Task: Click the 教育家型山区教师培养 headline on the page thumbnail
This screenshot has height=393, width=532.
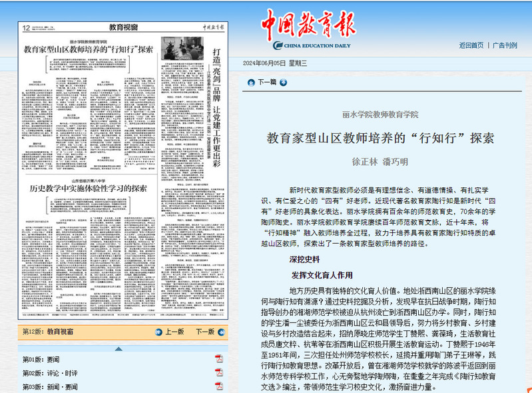Action: coord(88,49)
